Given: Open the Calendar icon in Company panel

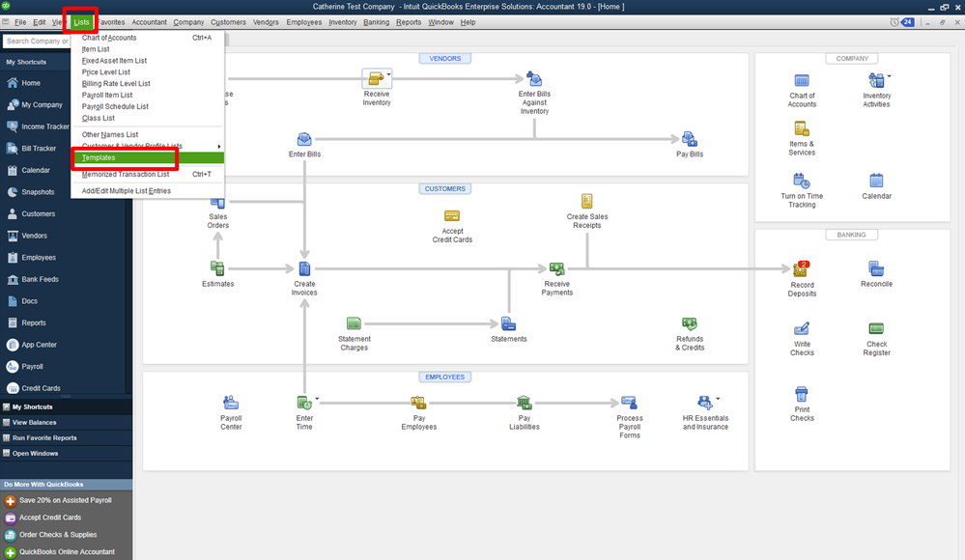Looking at the screenshot, I should (x=876, y=181).
